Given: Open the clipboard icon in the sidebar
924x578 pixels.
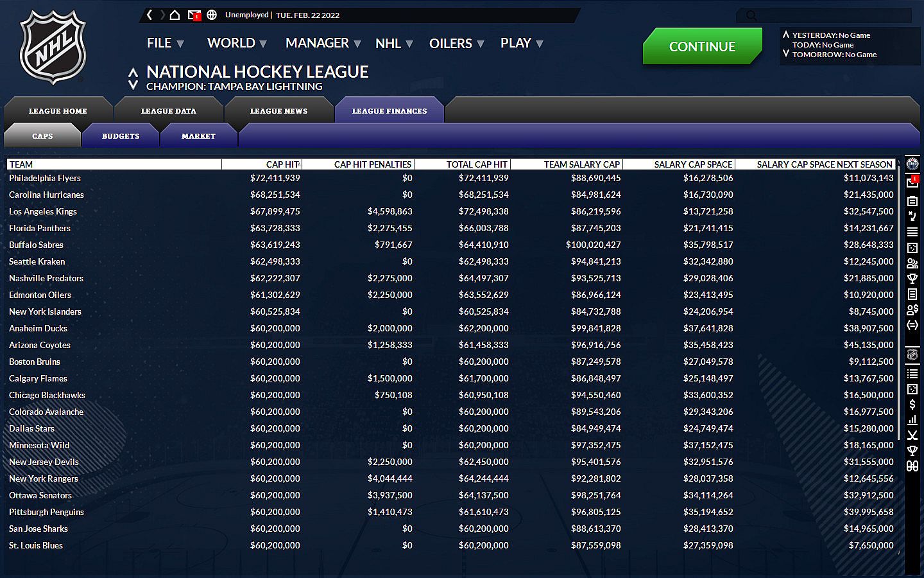Looking at the screenshot, I should click(912, 201).
